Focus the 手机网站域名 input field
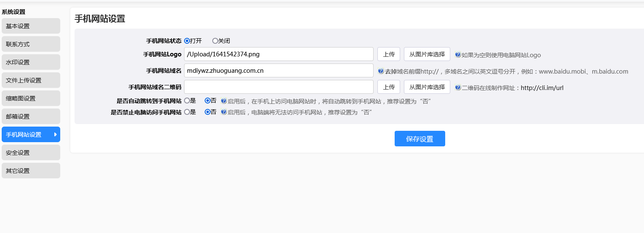644x233 pixels. [x=279, y=71]
